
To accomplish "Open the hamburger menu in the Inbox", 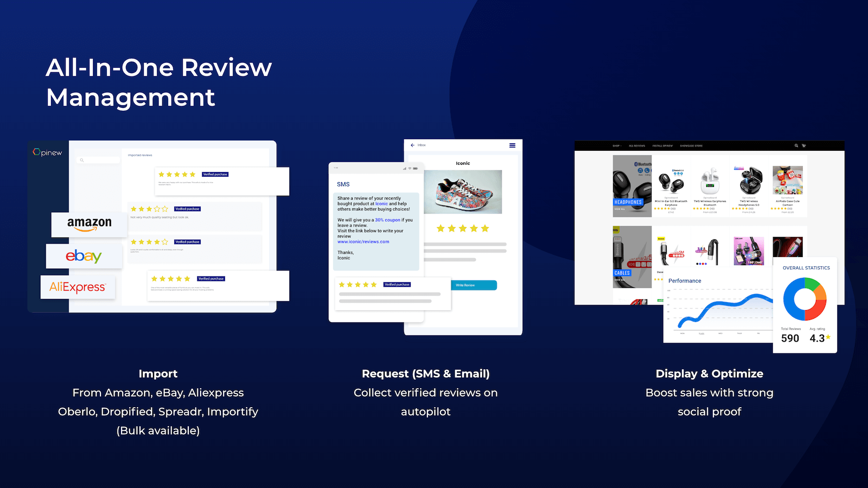I will tap(512, 145).
